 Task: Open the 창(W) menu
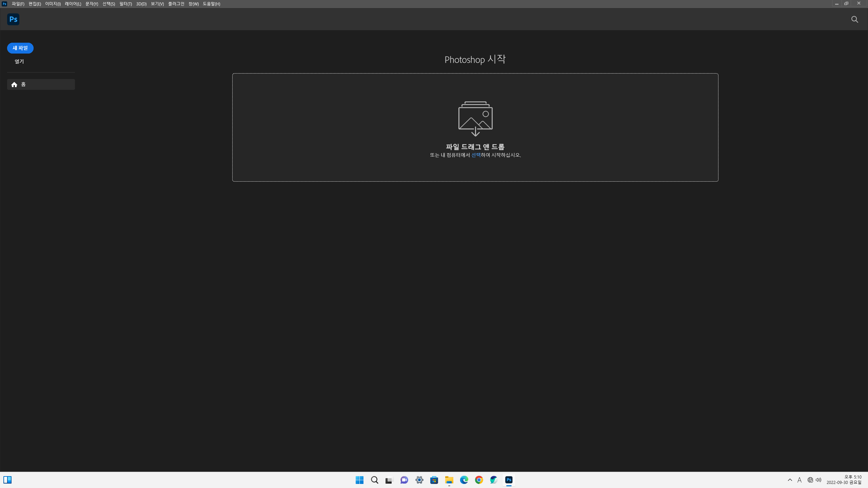pyautogui.click(x=193, y=4)
